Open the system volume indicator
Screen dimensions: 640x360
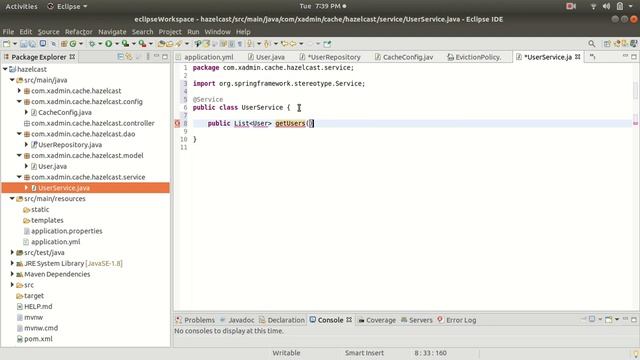click(x=606, y=6)
